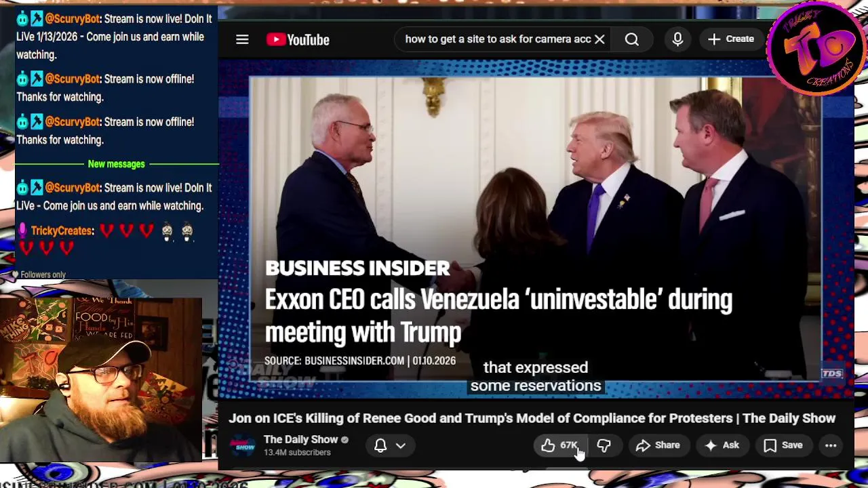
Task: Click the webcam overlay thumbnail
Action: (102, 380)
